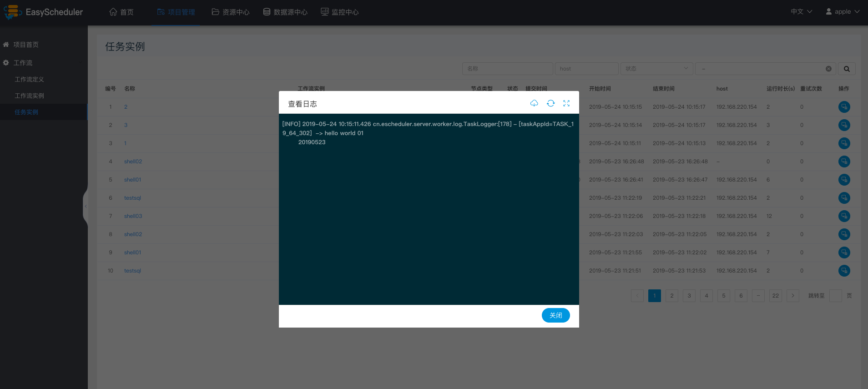View log for task started 16:26:41
This screenshot has width=868, height=389.
[844, 180]
